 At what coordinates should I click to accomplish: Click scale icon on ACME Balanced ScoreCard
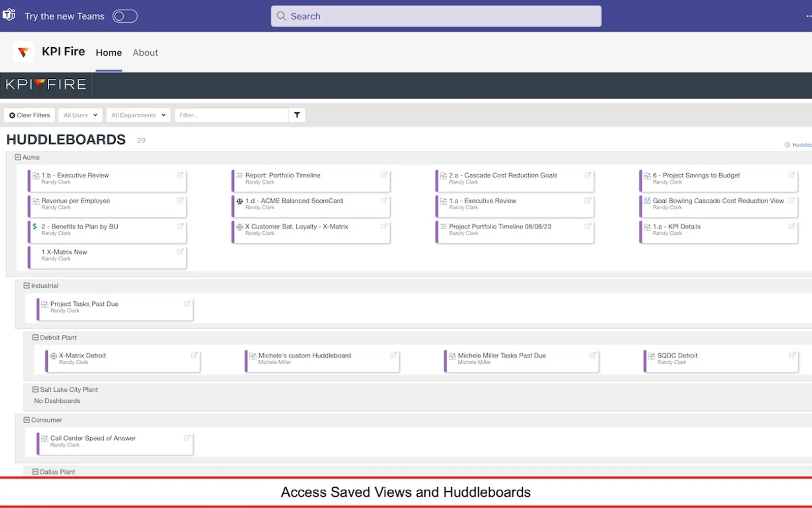[240, 201]
